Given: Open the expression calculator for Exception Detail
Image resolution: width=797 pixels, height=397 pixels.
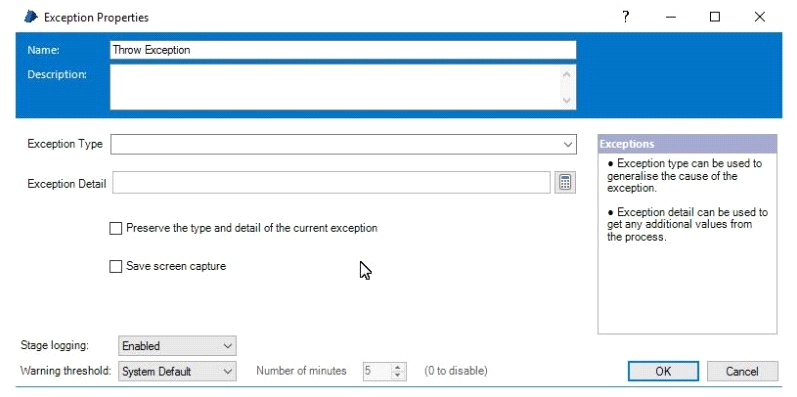Looking at the screenshot, I should (x=565, y=182).
